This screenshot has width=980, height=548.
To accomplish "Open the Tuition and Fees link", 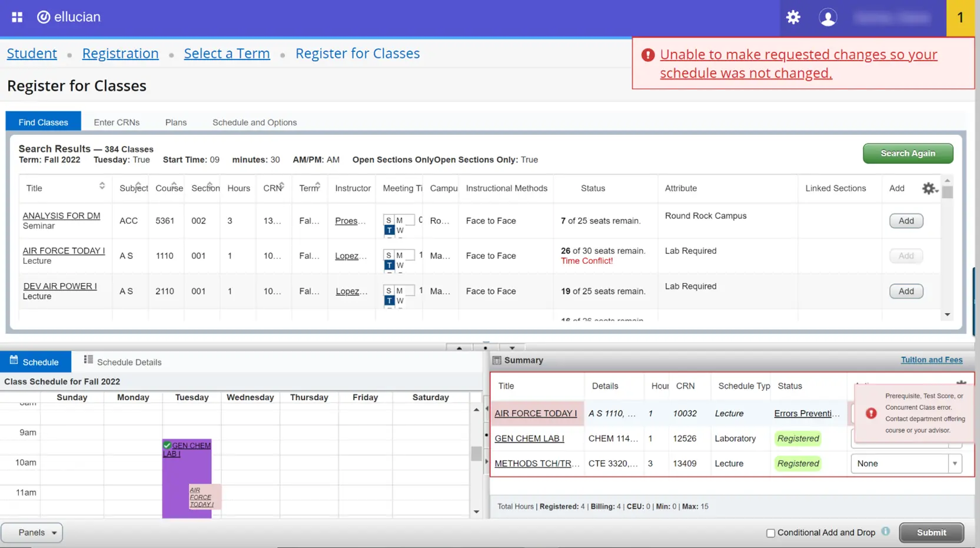I will point(931,360).
